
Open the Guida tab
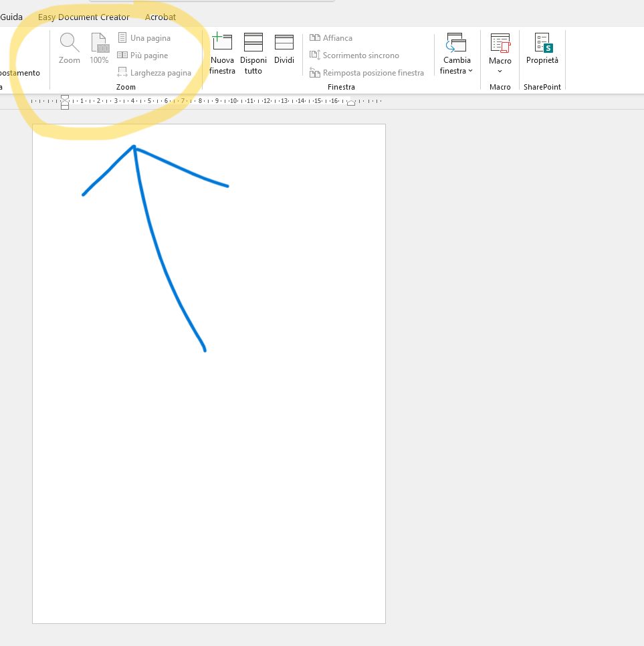click(x=11, y=17)
